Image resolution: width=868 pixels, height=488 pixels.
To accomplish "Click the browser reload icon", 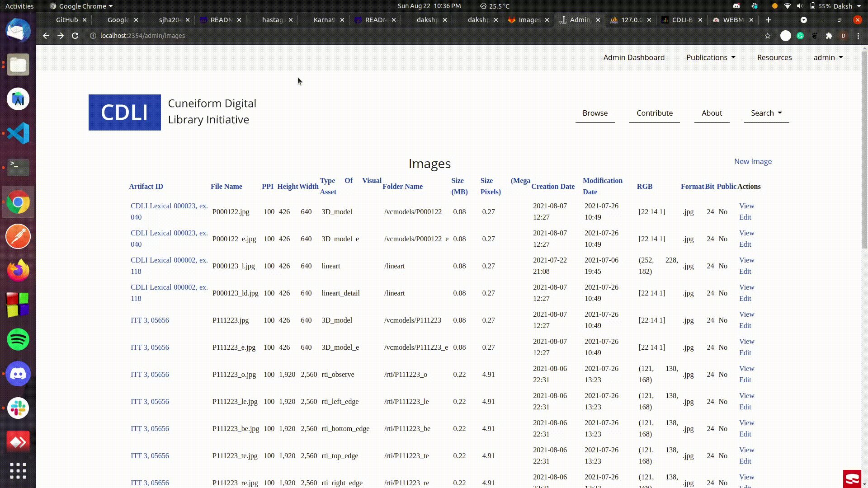I will 75,36.
